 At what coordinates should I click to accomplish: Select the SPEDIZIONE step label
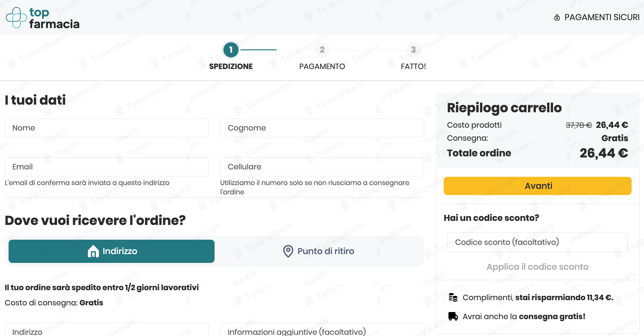pos(231,66)
